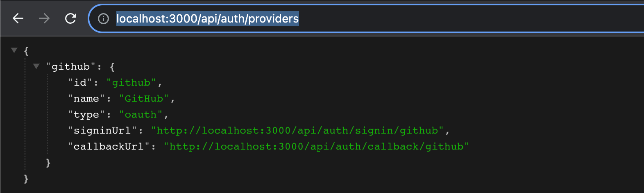Select the "github" key label

click(70, 67)
